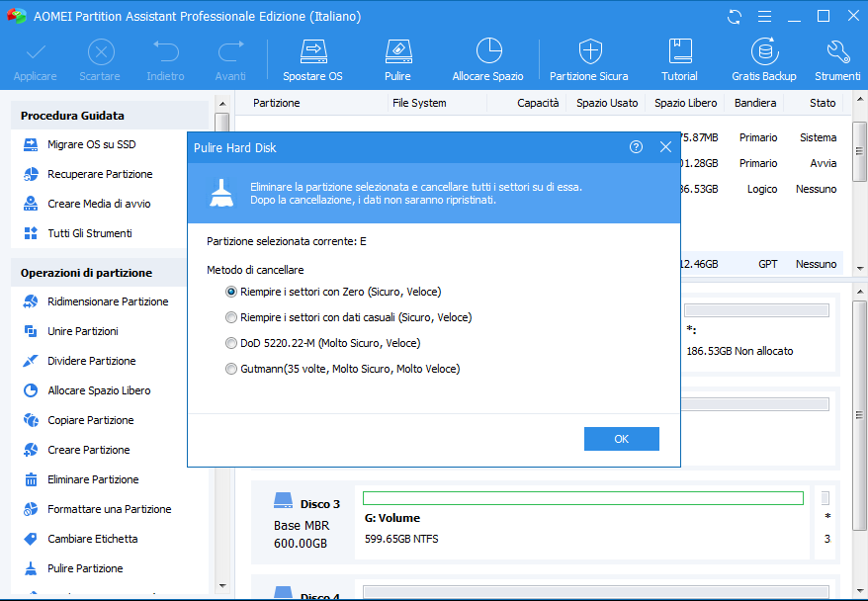Click sidebar scrollbar down arrow
Image resolution: width=868 pixels, height=601 pixels.
tap(222, 585)
